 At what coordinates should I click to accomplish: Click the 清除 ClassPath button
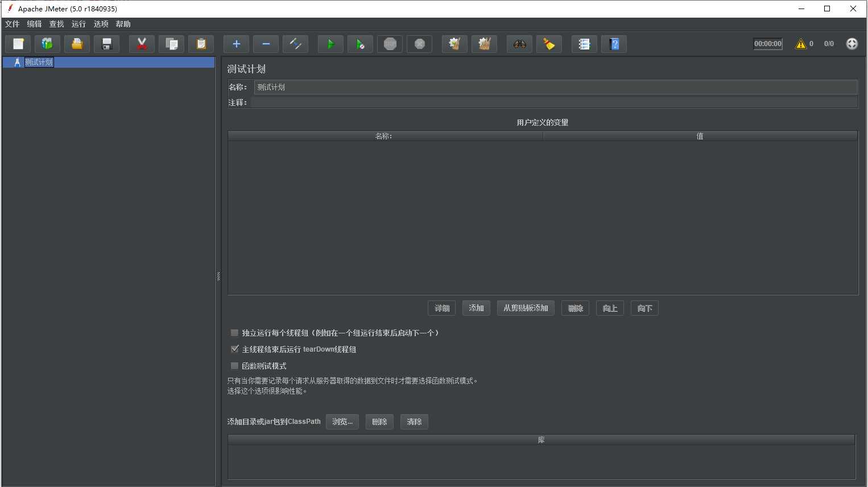[414, 422]
